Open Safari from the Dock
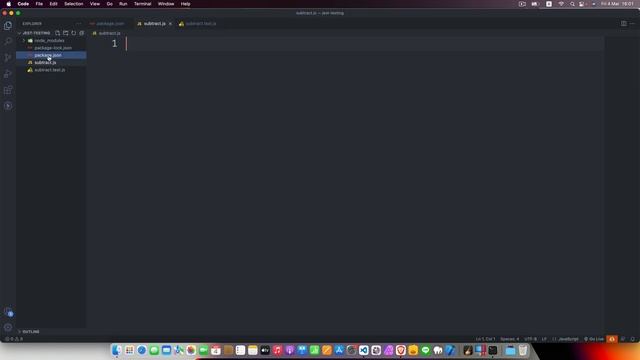This screenshot has height=360, width=640. point(142,350)
